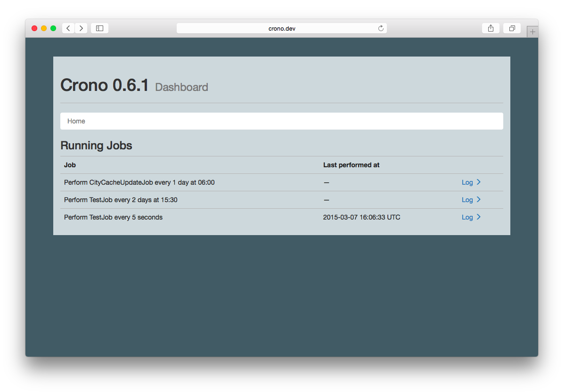Viewport: 565px width, 392px height.
Task: Reload the crono.dev page
Action: click(381, 28)
